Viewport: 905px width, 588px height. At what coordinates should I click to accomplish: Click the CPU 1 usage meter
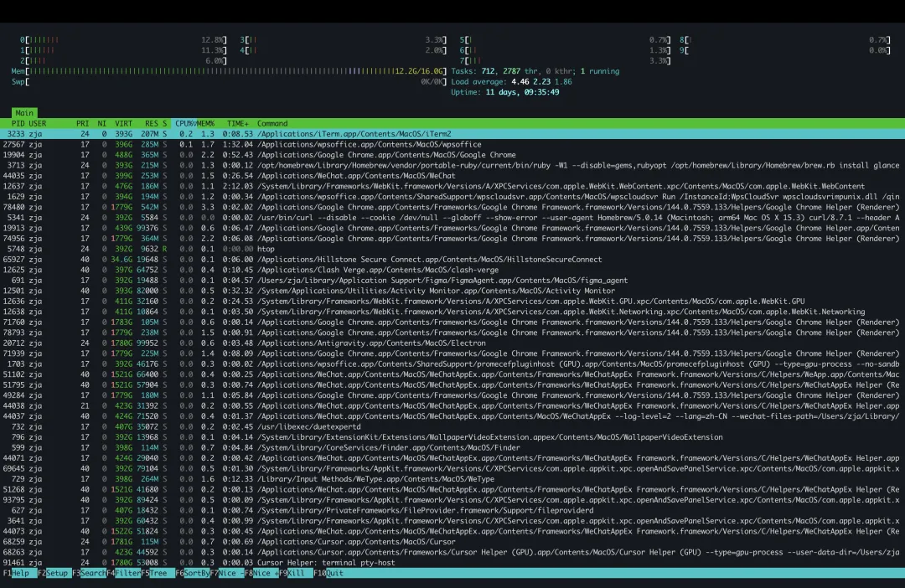coord(123,50)
